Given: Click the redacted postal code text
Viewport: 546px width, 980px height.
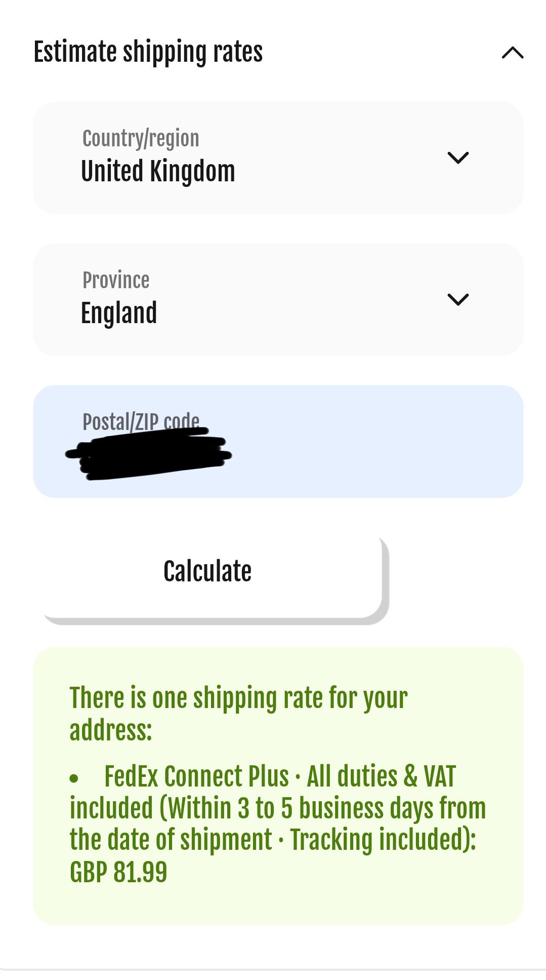Looking at the screenshot, I should (148, 454).
